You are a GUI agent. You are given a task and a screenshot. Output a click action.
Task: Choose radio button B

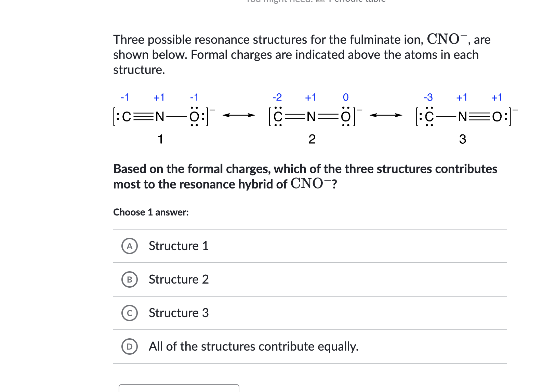point(130,279)
